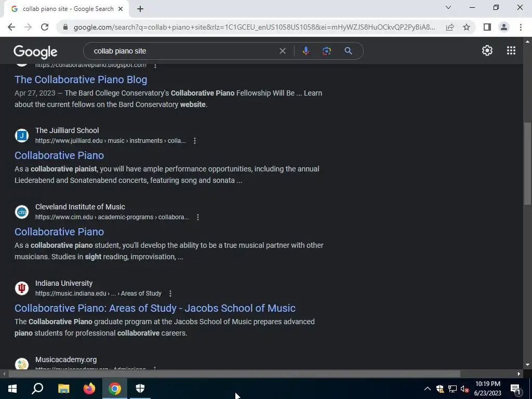532x399 pixels.
Task: Open the tab search chevron
Action: [x=448, y=7]
